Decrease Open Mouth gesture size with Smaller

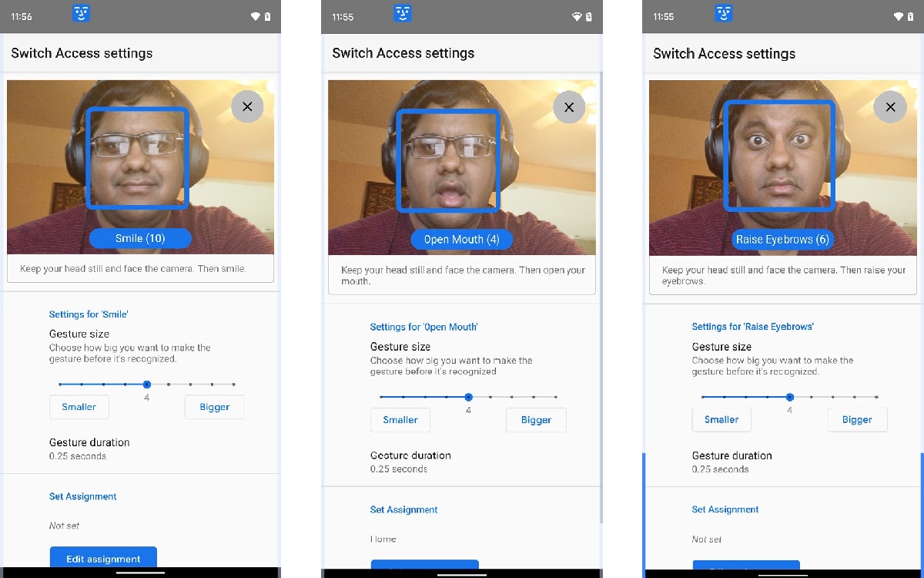pyautogui.click(x=400, y=420)
